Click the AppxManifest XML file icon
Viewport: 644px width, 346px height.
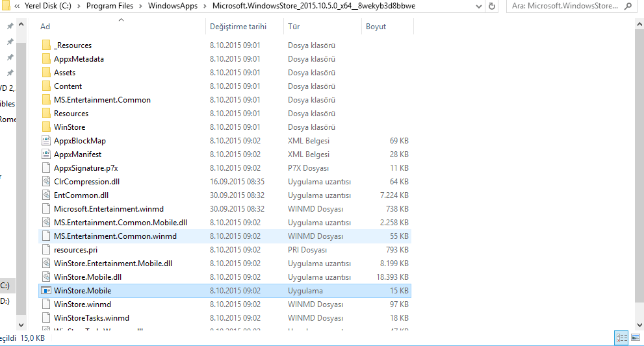point(46,154)
